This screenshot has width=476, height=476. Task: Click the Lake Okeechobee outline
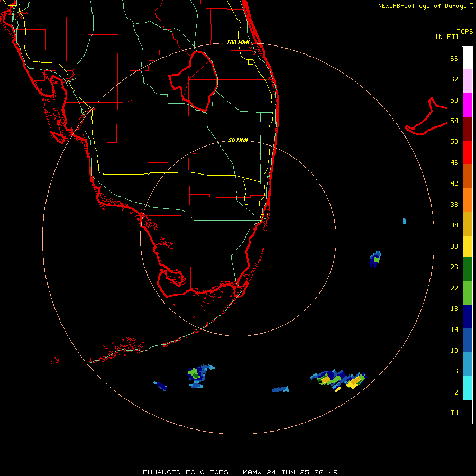tap(194, 81)
